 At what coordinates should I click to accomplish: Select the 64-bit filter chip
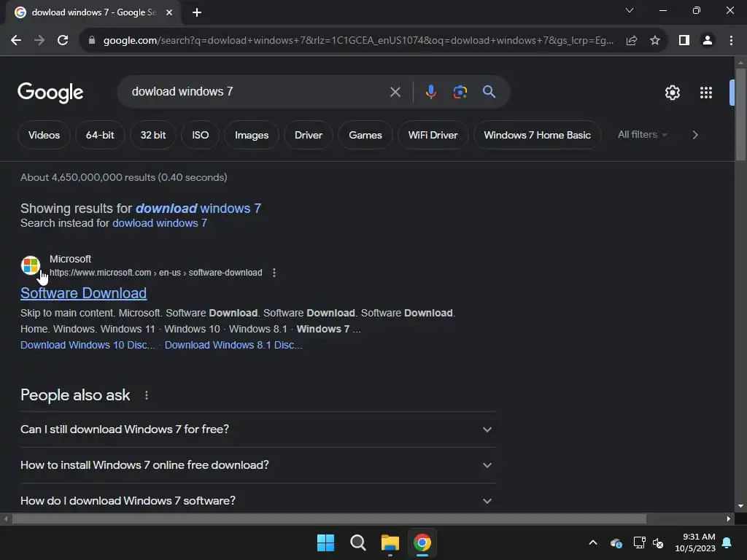[100, 135]
